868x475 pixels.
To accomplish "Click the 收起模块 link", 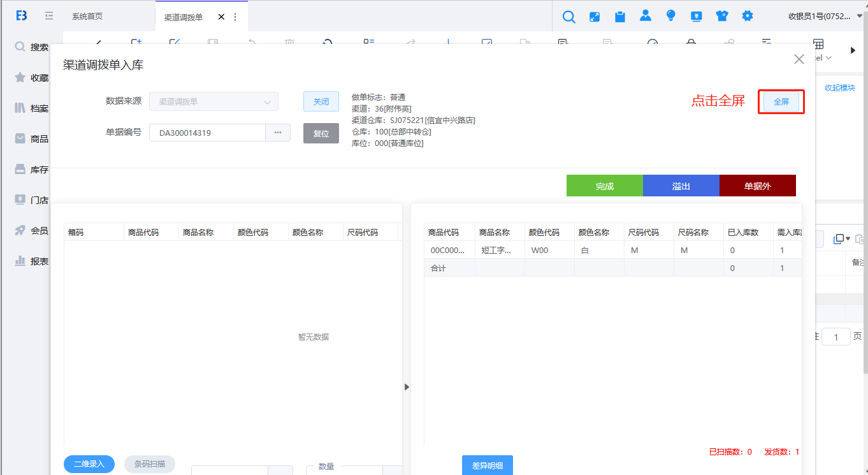I will point(840,88).
